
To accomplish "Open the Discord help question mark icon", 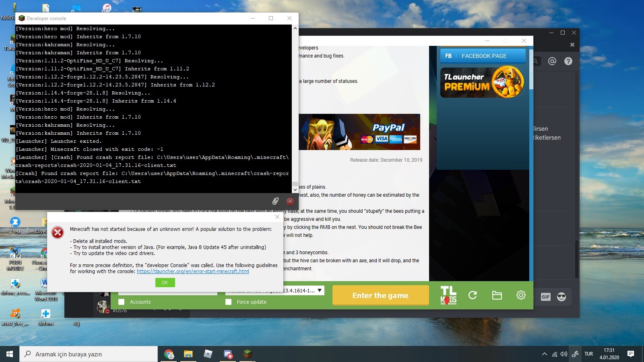I will click(568, 61).
